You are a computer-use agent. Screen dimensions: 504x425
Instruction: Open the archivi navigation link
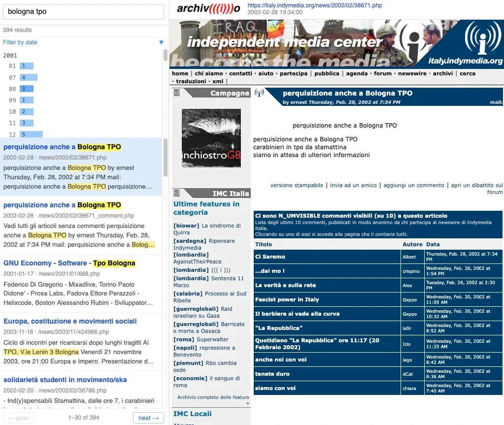pyautogui.click(x=443, y=73)
